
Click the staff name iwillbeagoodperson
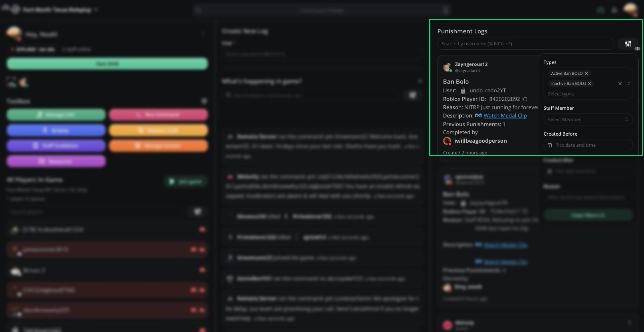click(480, 141)
